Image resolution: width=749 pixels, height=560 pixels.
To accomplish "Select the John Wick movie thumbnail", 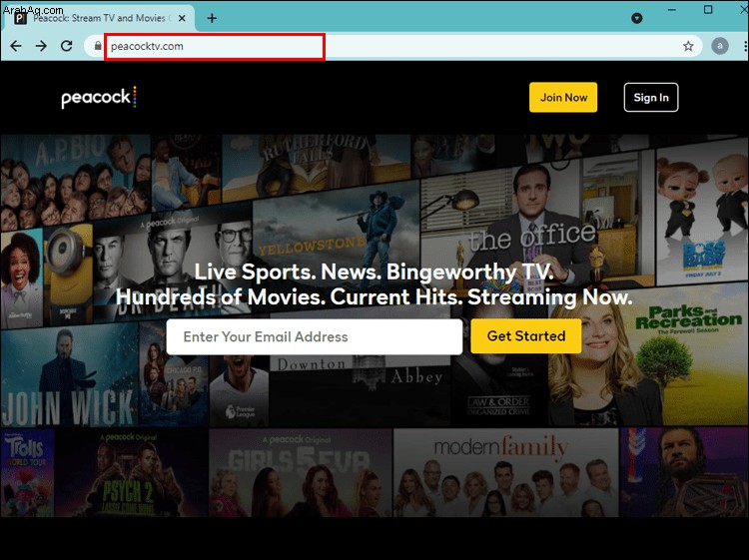I will coord(69,374).
